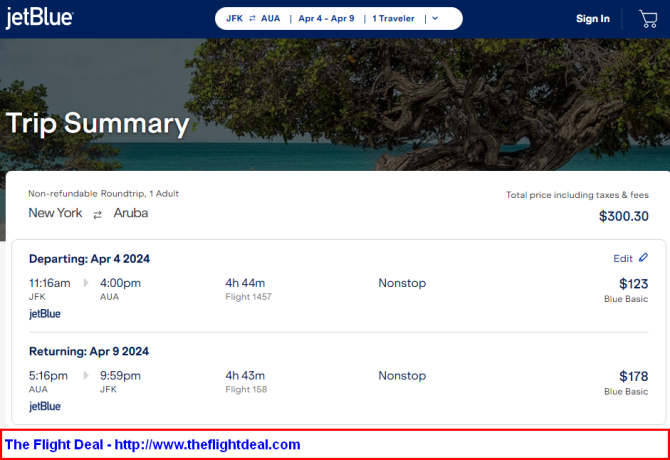The width and height of the screenshot is (670, 460).
Task: Click 'Total price including taxes & fees' text
Action: pos(577,195)
